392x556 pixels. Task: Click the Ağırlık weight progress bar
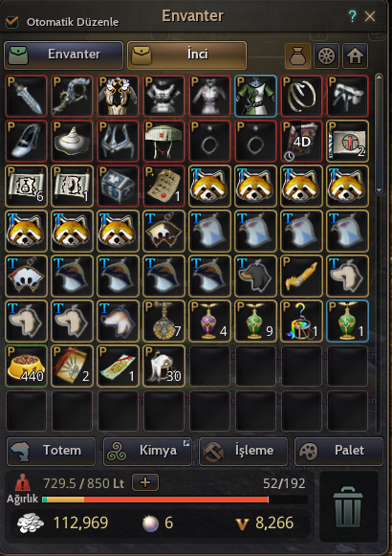tap(175, 500)
